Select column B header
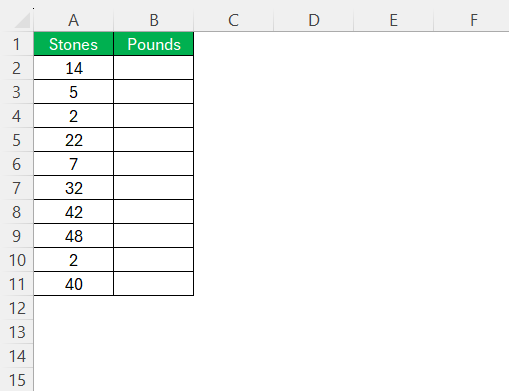Viewport: 509px width, 391px height. point(154,20)
